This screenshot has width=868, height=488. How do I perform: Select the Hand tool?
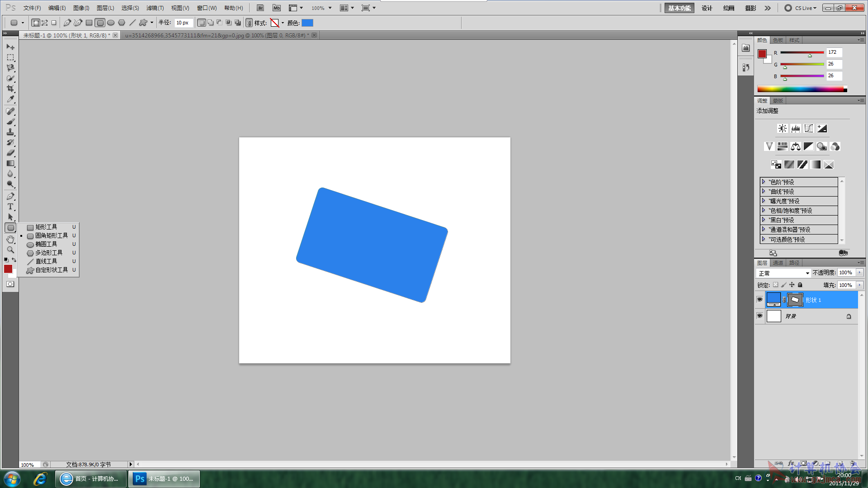tap(10, 239)
